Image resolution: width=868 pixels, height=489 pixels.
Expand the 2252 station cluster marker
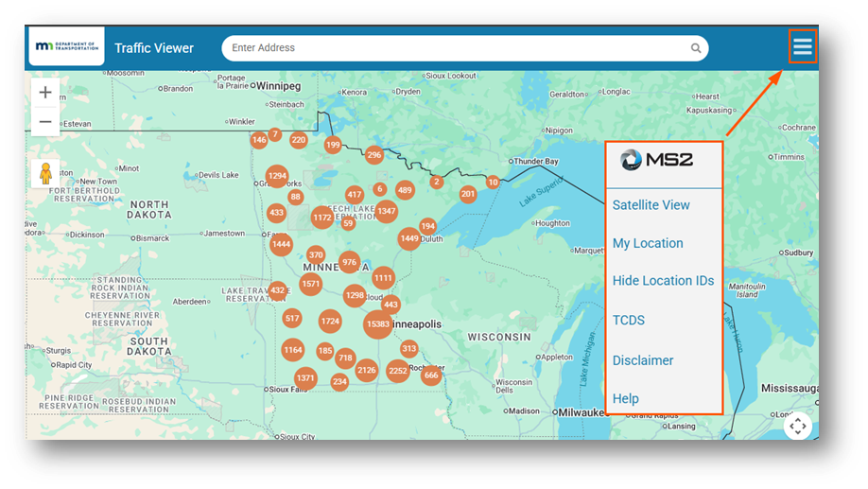[x=398, y=371]
